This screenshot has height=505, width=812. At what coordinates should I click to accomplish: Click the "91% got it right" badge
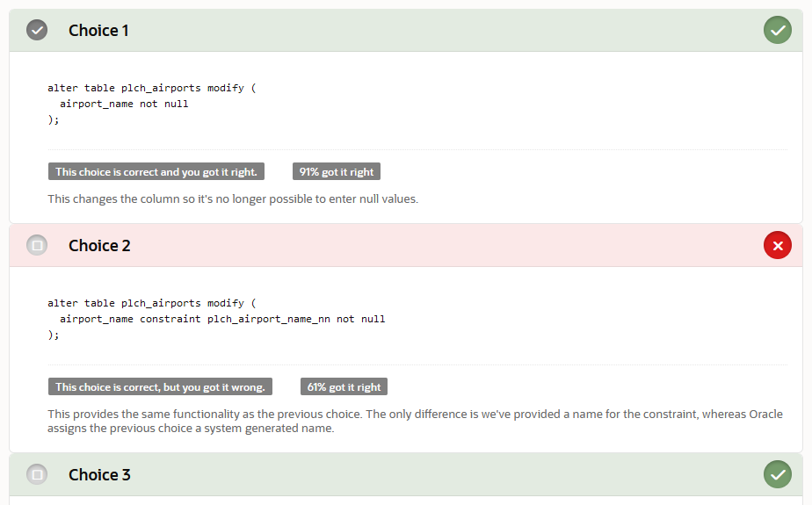click(337, 172)
